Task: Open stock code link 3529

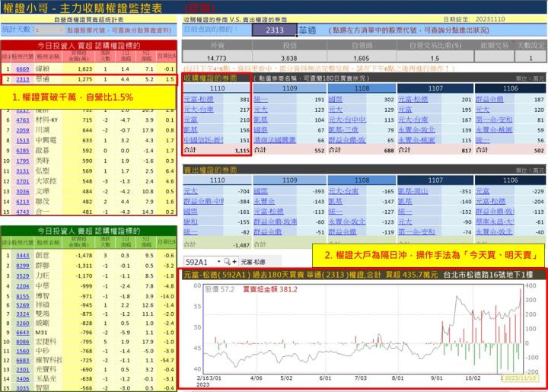Action: click(x=23, y=276)
